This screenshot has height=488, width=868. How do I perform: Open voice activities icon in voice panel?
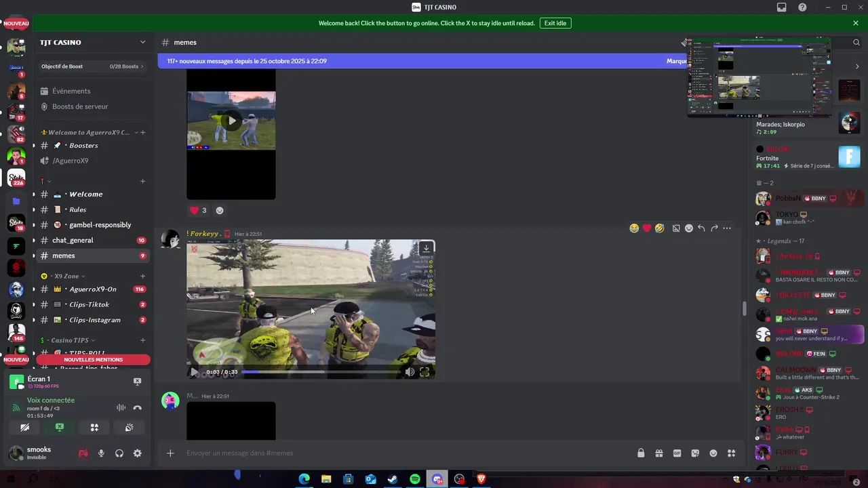click(94, 428)
